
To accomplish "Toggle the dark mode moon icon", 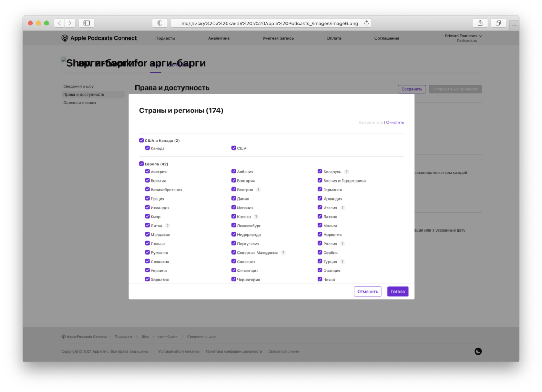I will click(478, 351).
